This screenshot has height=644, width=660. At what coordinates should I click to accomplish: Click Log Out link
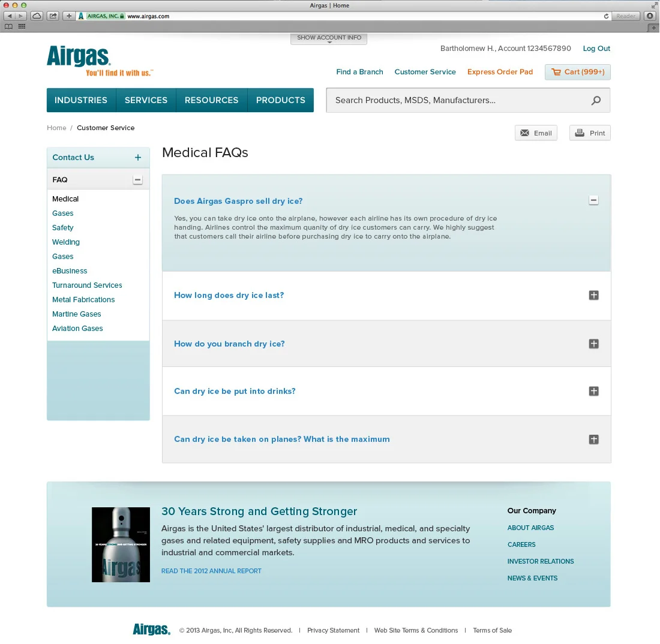(596, 49)
